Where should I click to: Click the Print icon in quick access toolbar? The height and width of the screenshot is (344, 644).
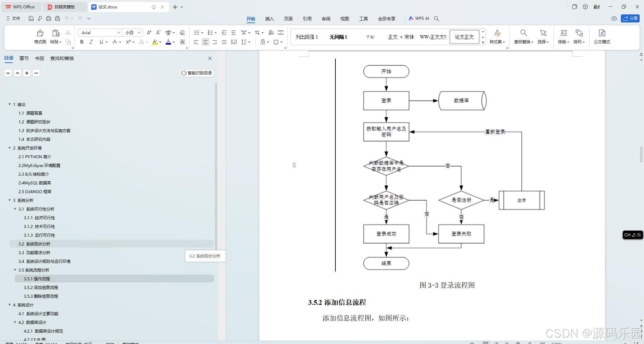click(x=48, y=18)
